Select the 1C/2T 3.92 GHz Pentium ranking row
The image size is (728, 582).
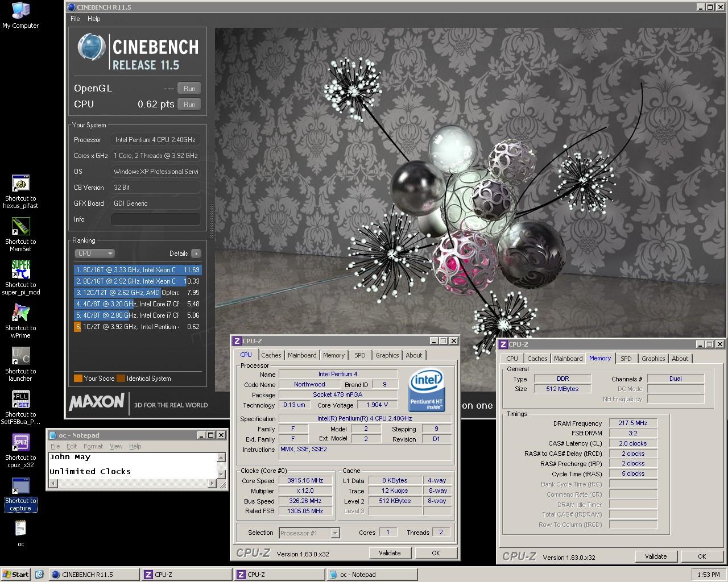[x=138, y=327]
